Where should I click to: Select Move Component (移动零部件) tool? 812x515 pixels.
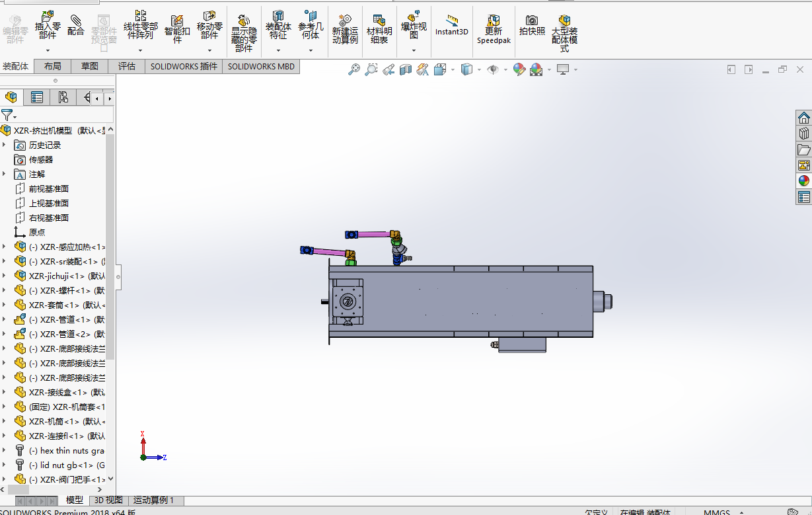coord(209,24)
